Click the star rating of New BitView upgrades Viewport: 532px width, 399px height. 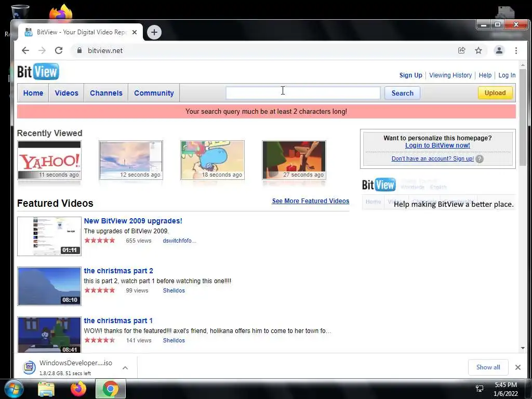100,241
